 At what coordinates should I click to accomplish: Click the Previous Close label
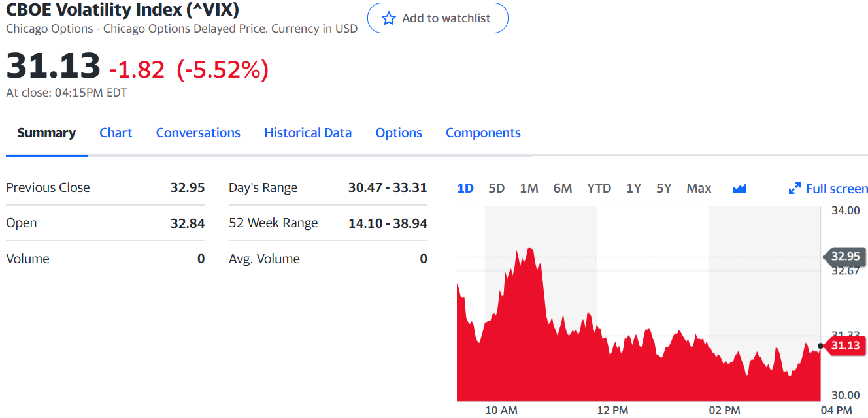tap(48, 187)
